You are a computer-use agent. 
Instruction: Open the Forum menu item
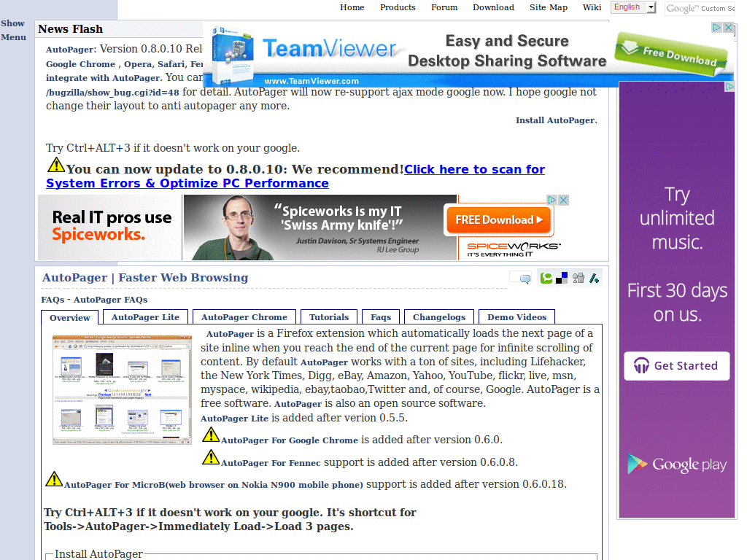444,7
